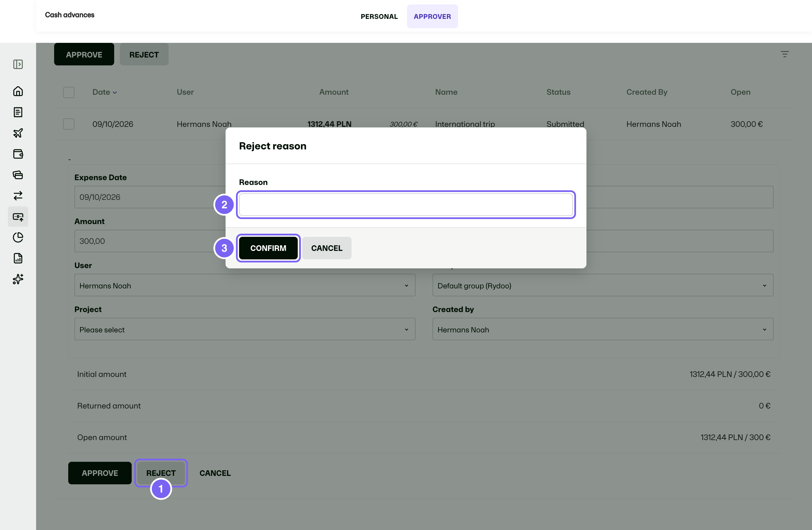Switch to the PERSONAL tab
812x530 pixels.
coord(379,16)
